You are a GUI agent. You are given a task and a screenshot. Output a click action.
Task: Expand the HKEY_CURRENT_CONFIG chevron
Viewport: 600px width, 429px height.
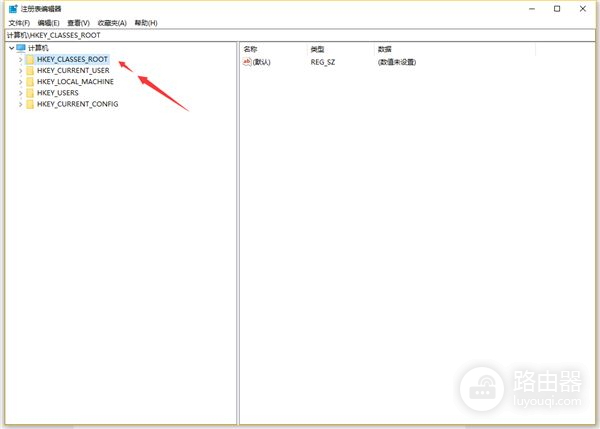(x=20, y=104)
